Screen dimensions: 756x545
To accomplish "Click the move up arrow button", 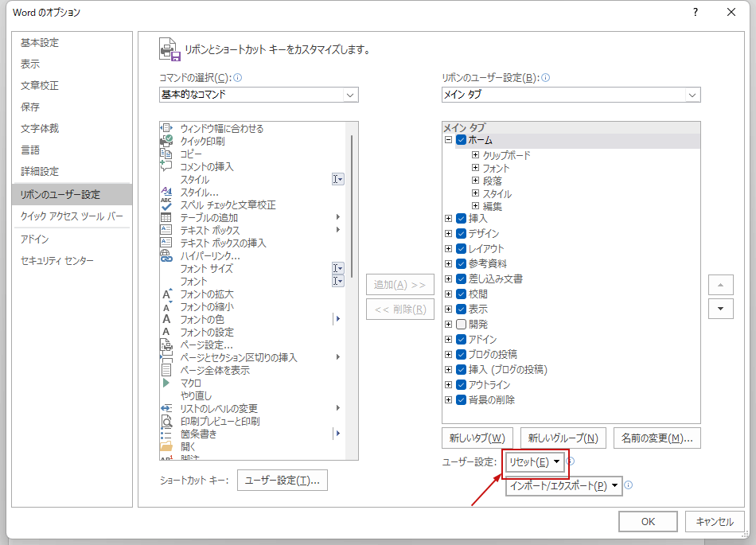I will pyautogui.click(x=721, y=285).
